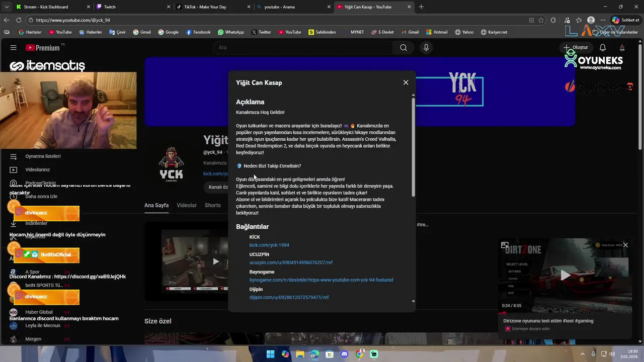The height and width of the screenshot is (362, 644).
Task: Open Videolarınız in sidebar
Action: [38, 170]
